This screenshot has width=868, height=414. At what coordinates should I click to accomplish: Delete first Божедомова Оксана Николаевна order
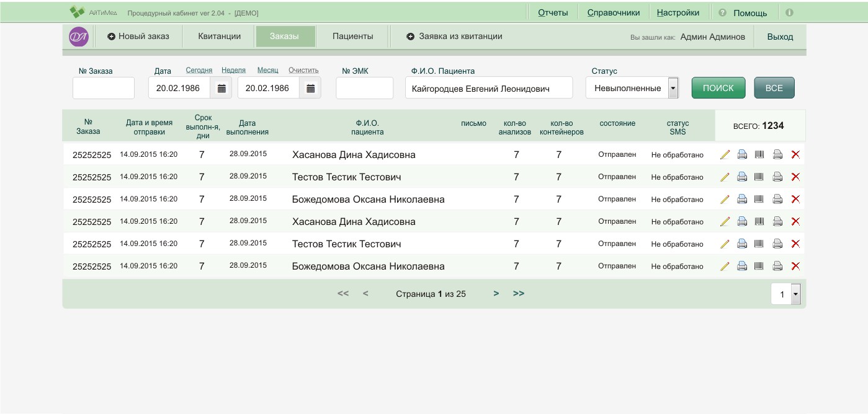point(795,200)
